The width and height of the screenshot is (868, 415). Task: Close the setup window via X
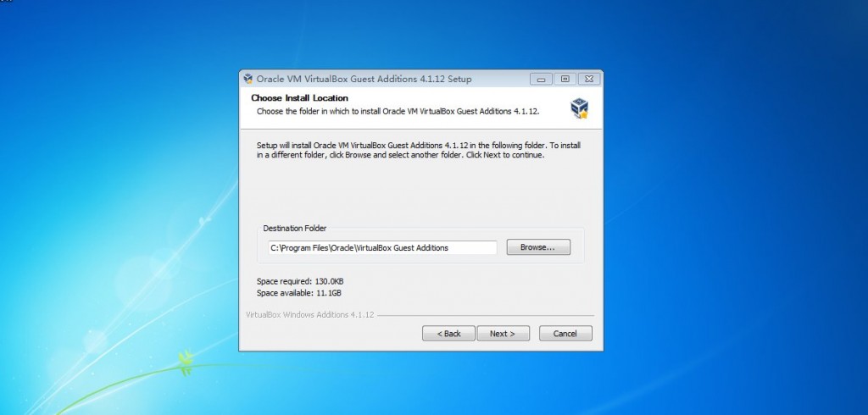(589, 79)
